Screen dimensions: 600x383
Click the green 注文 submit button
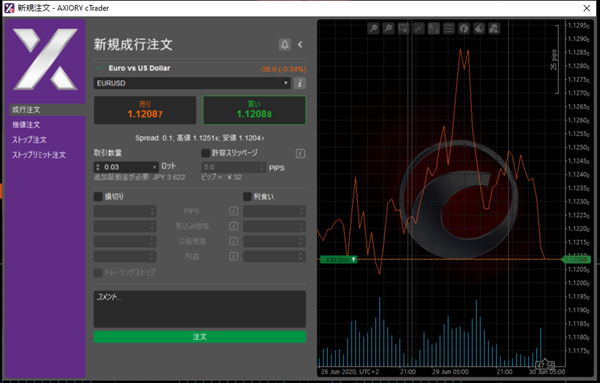(200, 337)
